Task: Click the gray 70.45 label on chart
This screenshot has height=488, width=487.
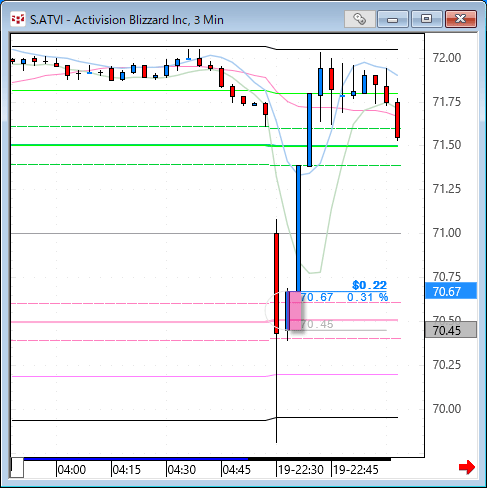Action: pos(317,324)
